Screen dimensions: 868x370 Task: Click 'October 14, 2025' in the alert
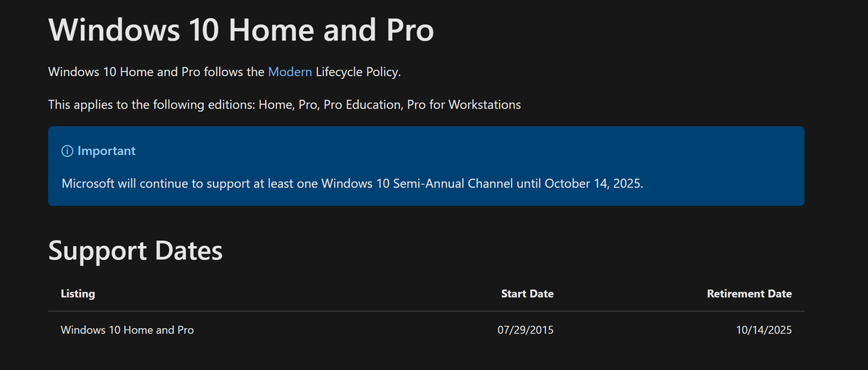[x=593, y=183]
